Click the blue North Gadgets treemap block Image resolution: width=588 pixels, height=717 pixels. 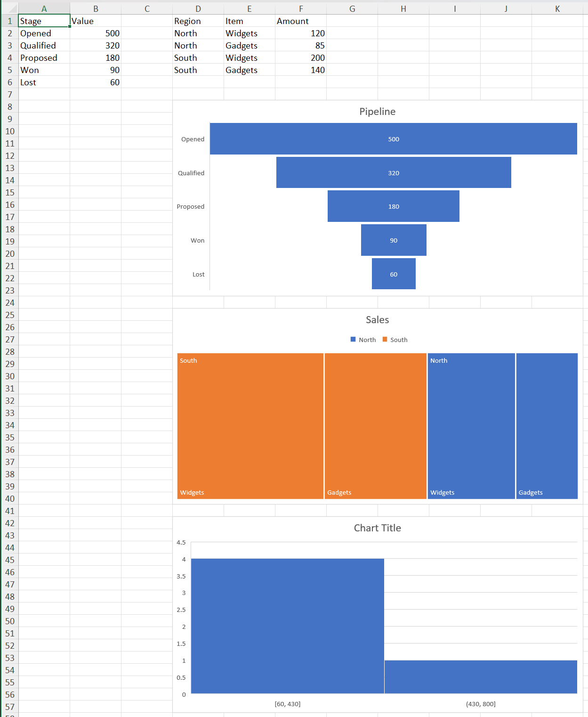click(547, 426)
